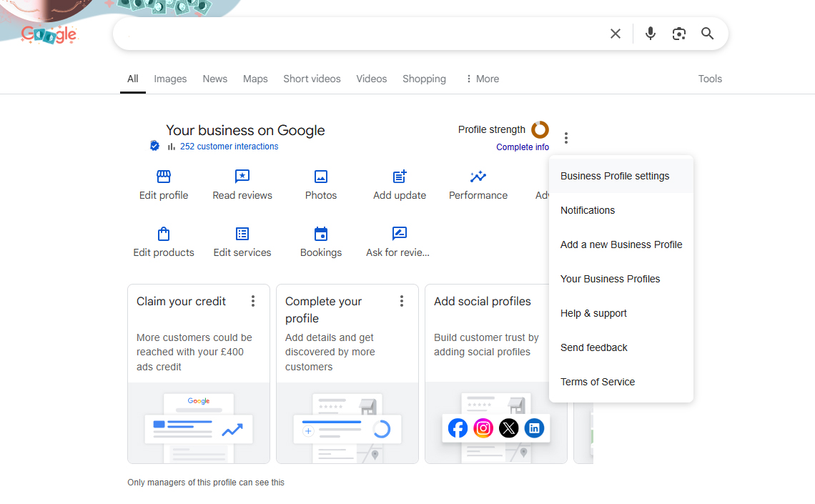The image size is (815, 504).
Task: Click the Add update icon
Action: click(399, 176)
